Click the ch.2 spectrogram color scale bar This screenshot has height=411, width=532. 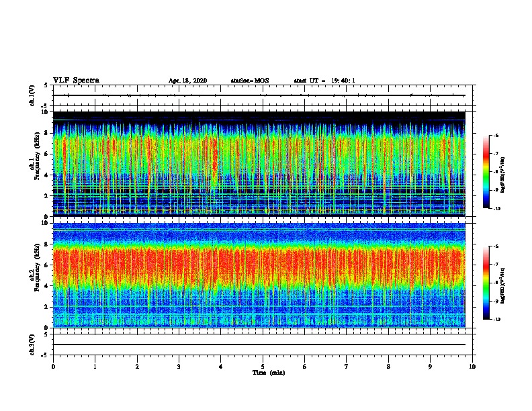tap(486, 283)
